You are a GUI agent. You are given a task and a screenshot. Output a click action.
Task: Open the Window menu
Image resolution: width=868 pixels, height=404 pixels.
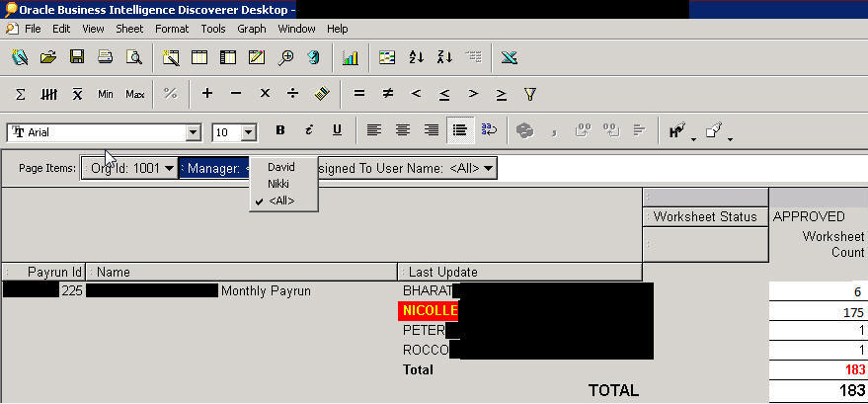296,29
